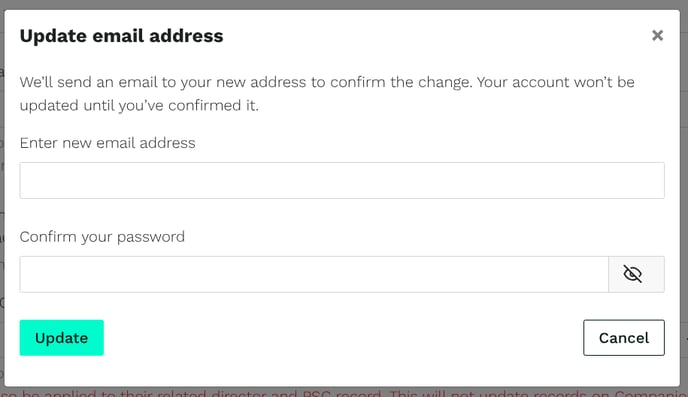Toggle password visibility with the crossed-eye icon
The image size is (688, 397).
coord(632,274)
